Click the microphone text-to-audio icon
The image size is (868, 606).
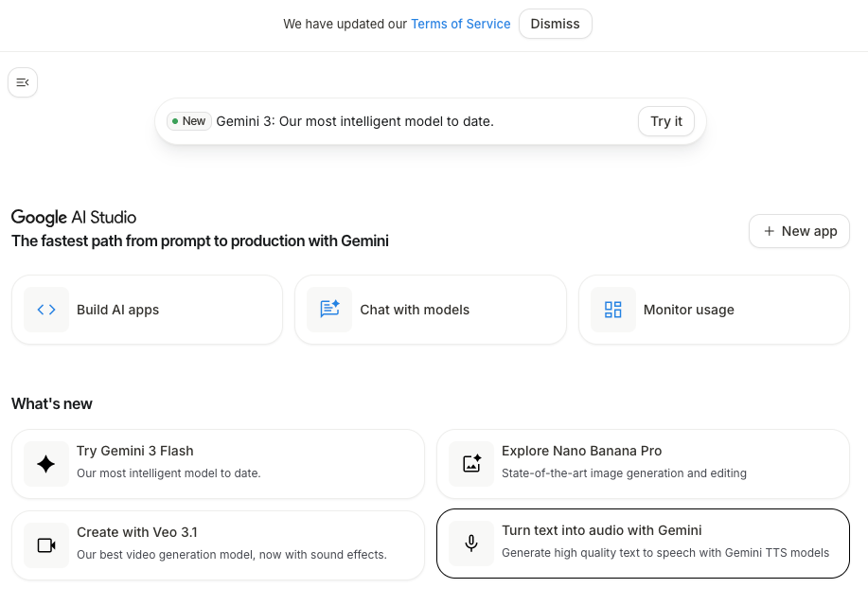471,544
